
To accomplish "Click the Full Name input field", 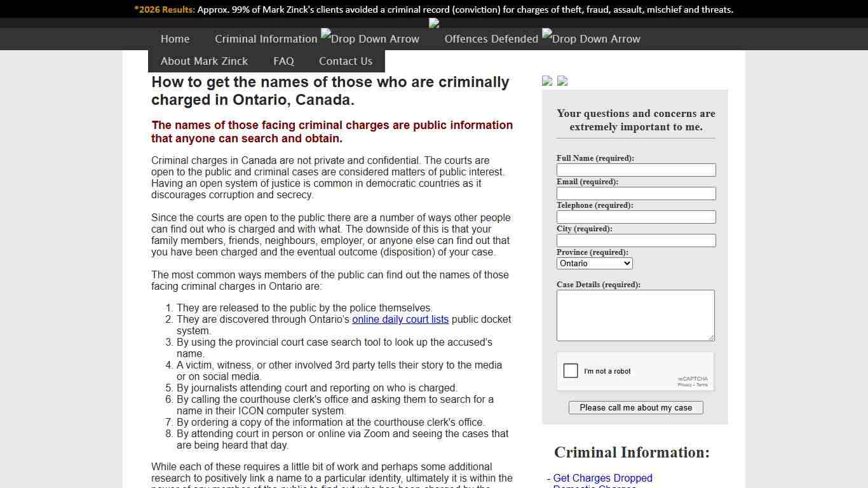I will tap(635, 170).
